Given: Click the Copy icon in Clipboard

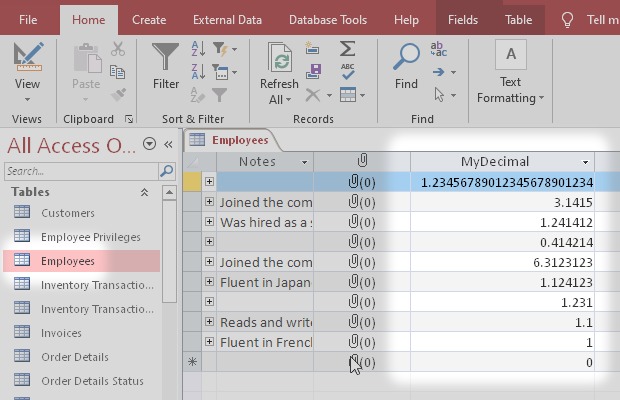Looking at the screenshot, I should 118,72.
